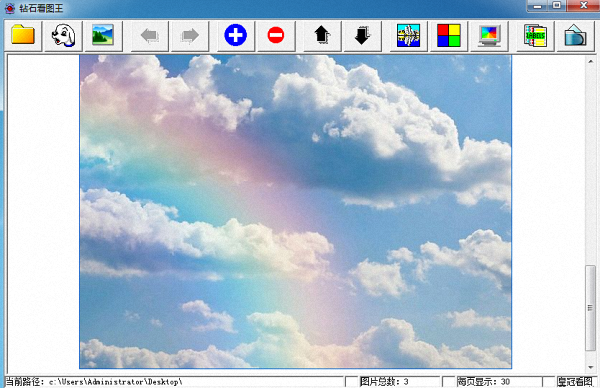The width and height of the screenshot is (600, 388).
Task: Click current path text c:\Users\Administrator\Desktop\
Action: click(116, 381)
